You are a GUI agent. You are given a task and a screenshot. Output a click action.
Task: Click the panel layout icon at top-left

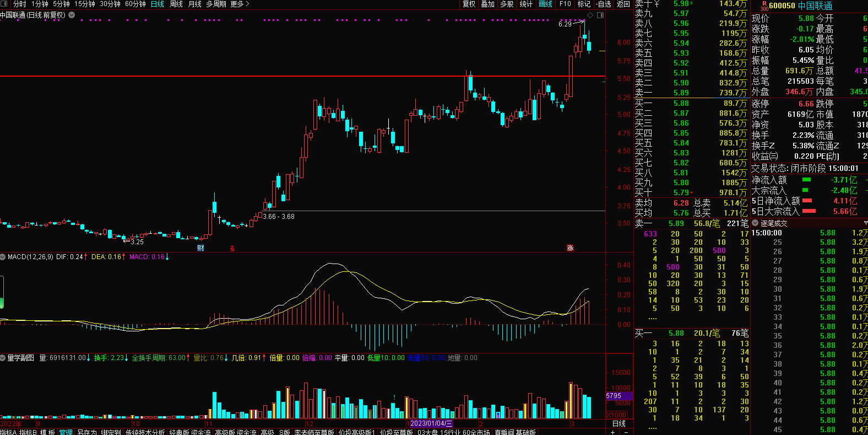point(4,4)
